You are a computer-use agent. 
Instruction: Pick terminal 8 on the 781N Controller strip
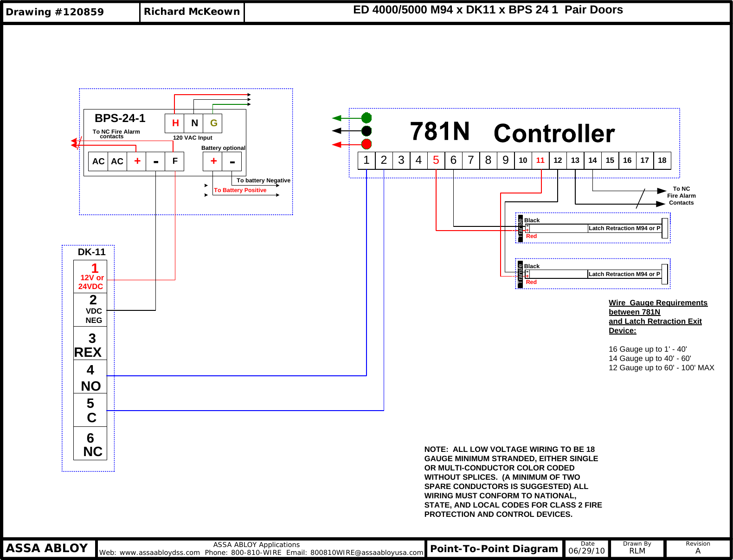[x=488, y=161]
